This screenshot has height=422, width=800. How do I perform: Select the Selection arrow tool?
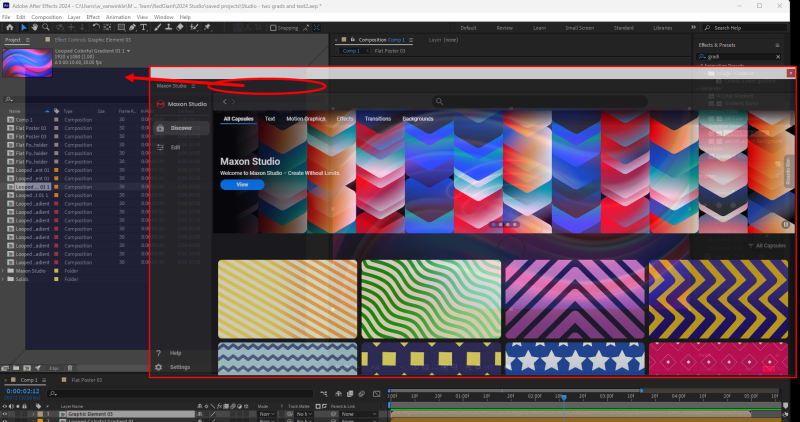coord(24,28)
